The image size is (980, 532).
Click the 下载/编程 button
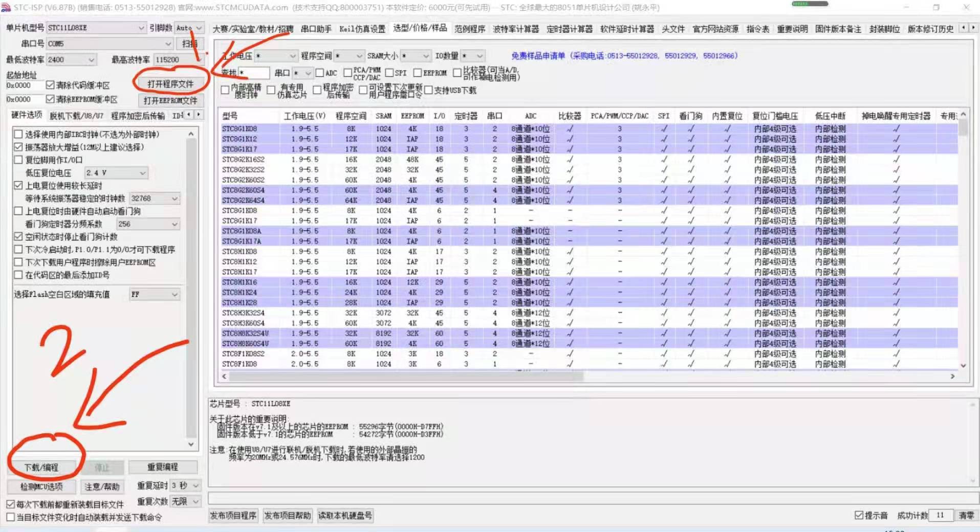tap(42, 468)
